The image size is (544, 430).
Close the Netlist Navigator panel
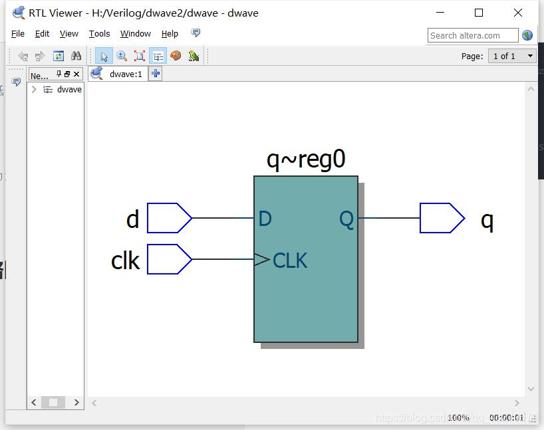click(x=77, y=74)
